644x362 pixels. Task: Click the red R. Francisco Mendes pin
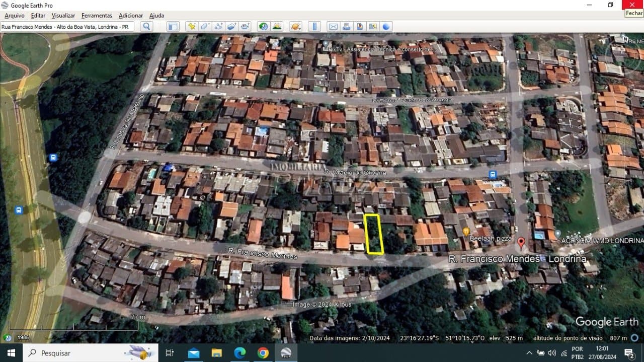click(521, 243)
